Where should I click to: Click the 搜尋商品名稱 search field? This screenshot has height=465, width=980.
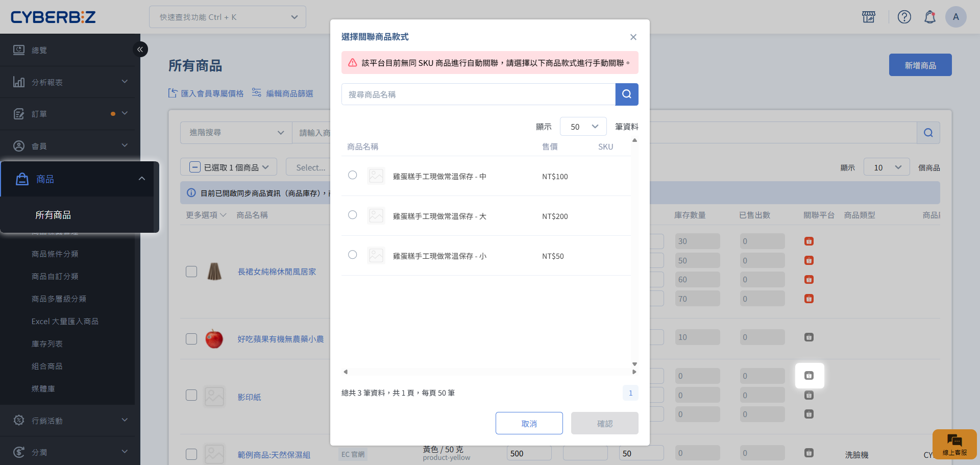pyautogui.click(x=478, y=94)
